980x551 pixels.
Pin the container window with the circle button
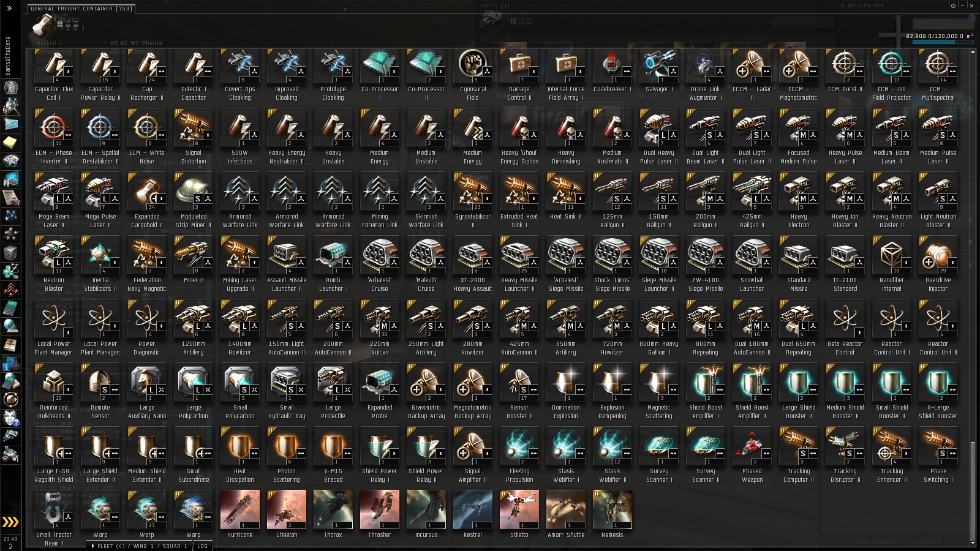[x=953, y=6]
